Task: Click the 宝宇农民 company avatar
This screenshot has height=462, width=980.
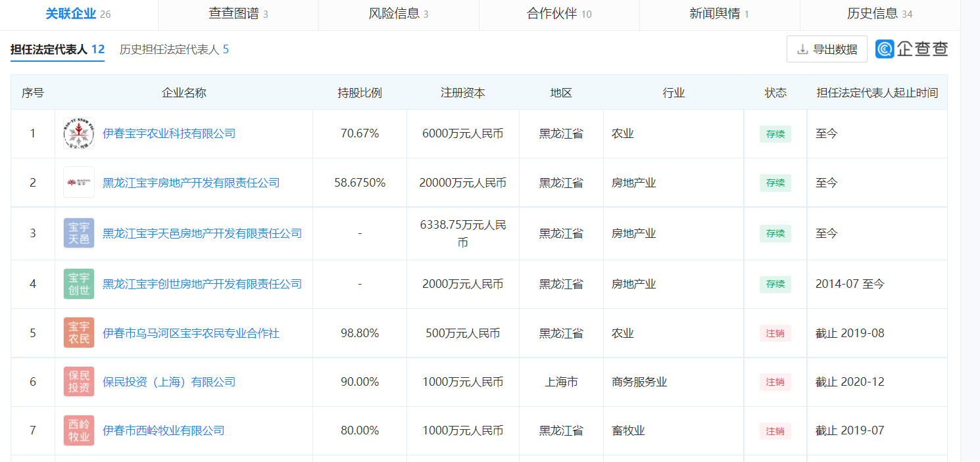Action: pyautogui.click(x=79, y=333)
